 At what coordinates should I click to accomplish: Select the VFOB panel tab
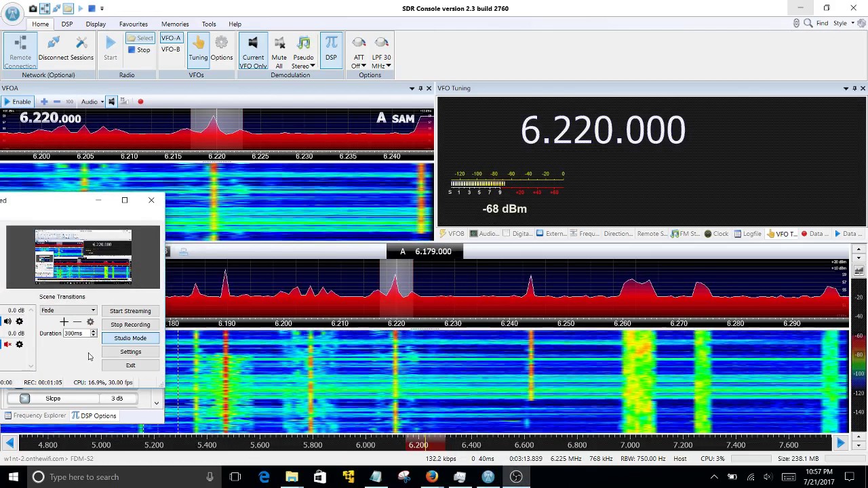pyautogui.click(x=452, y=234)
